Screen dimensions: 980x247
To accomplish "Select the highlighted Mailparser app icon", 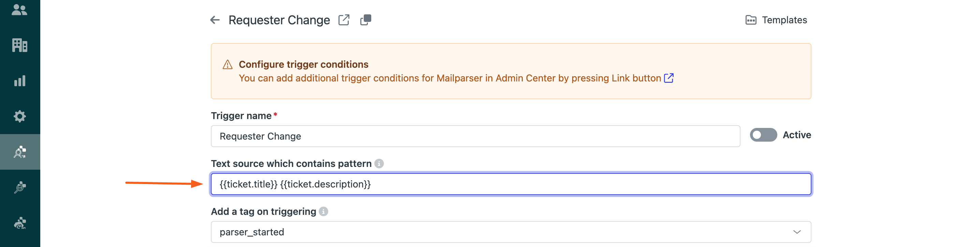I will [x=20, y=152].
